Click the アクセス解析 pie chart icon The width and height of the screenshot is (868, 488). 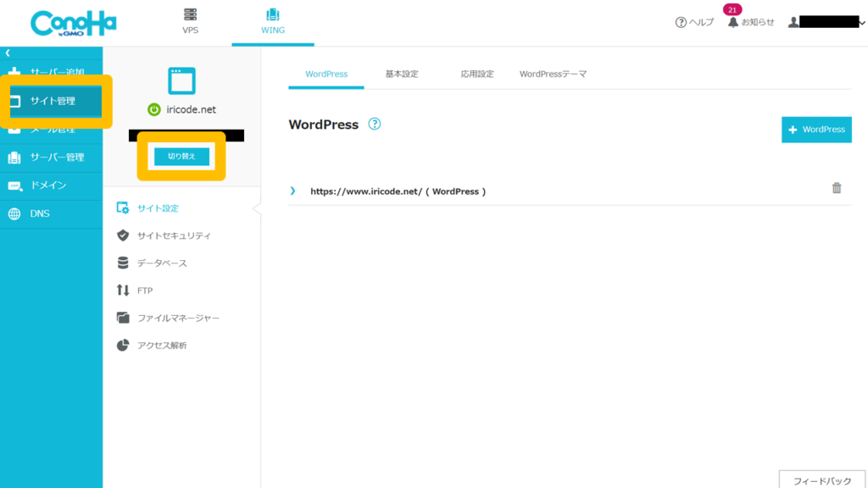click(123, 346)
